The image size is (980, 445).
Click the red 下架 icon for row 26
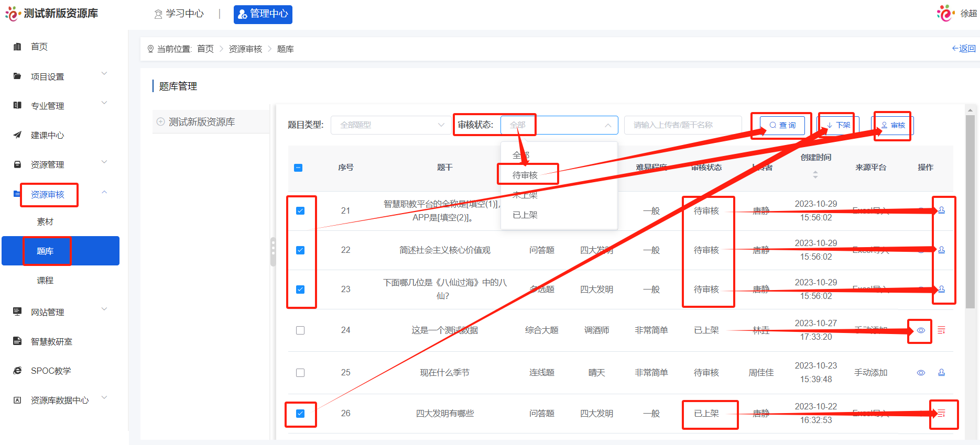[x=942, y=413]
